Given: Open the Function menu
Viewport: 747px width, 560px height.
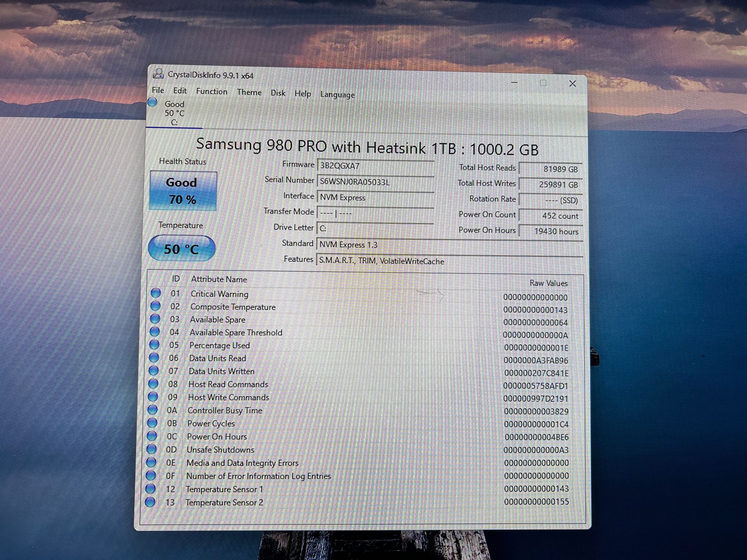Looking at the screenshot, I should (x=212, y=92).
